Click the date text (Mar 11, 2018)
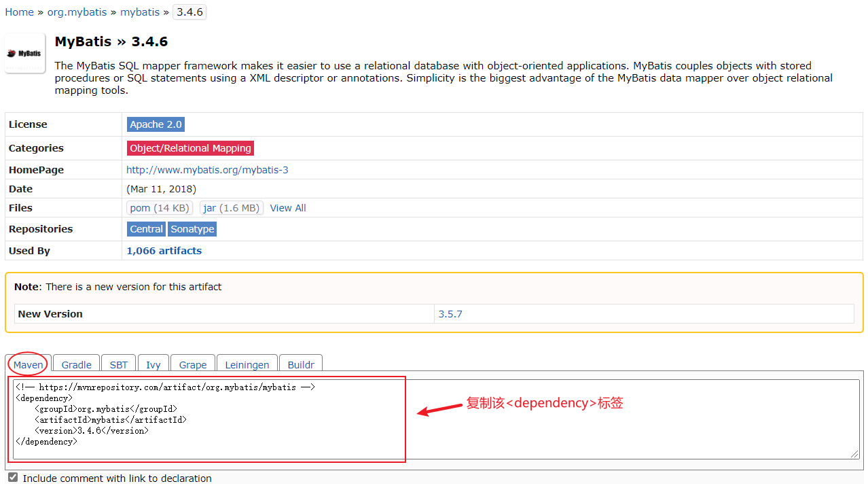This screenshot has width=868, height=488. click(162, 189)
